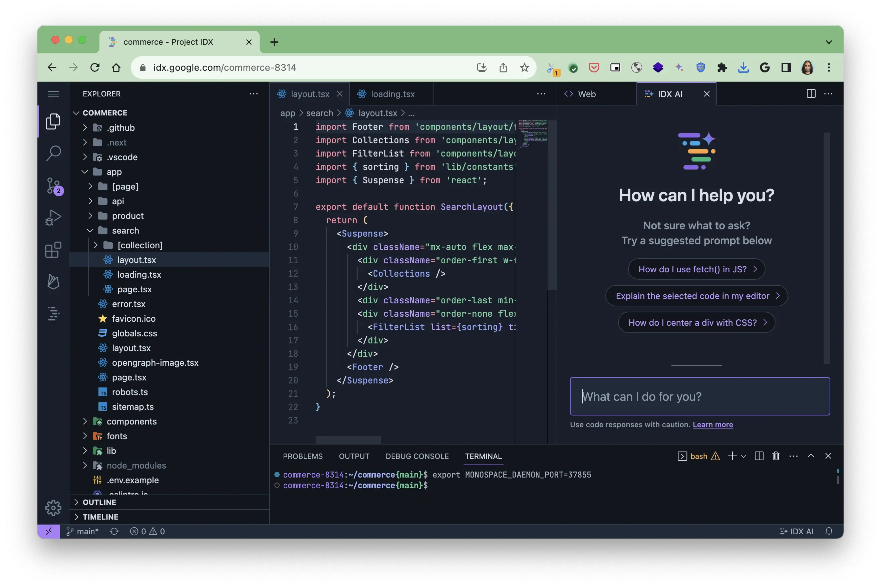This screenshot has width=881, height=588.
Task: Maximize the terminal panel with the chevron
Action: pyautogui.click(x=811, y=456)
